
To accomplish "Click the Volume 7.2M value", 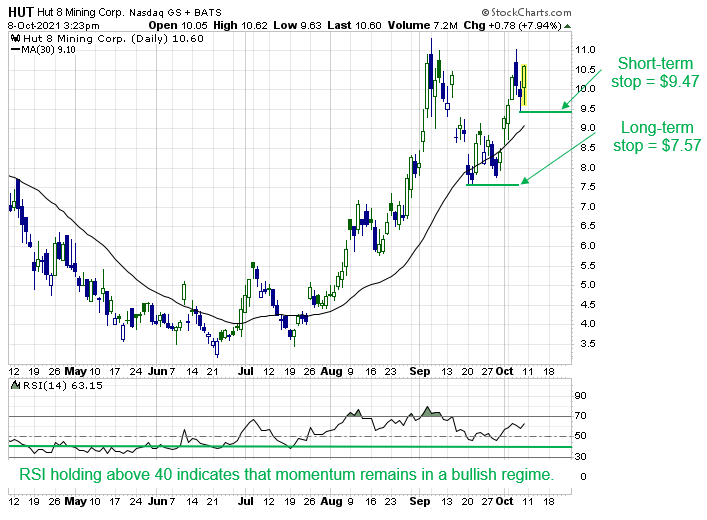I will (x=422, y=25).
